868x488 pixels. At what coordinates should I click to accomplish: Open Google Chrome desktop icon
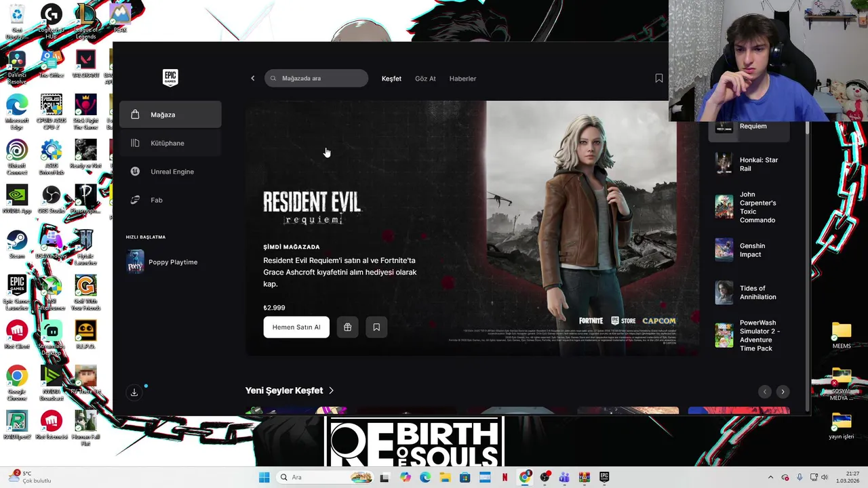(17, 383)
